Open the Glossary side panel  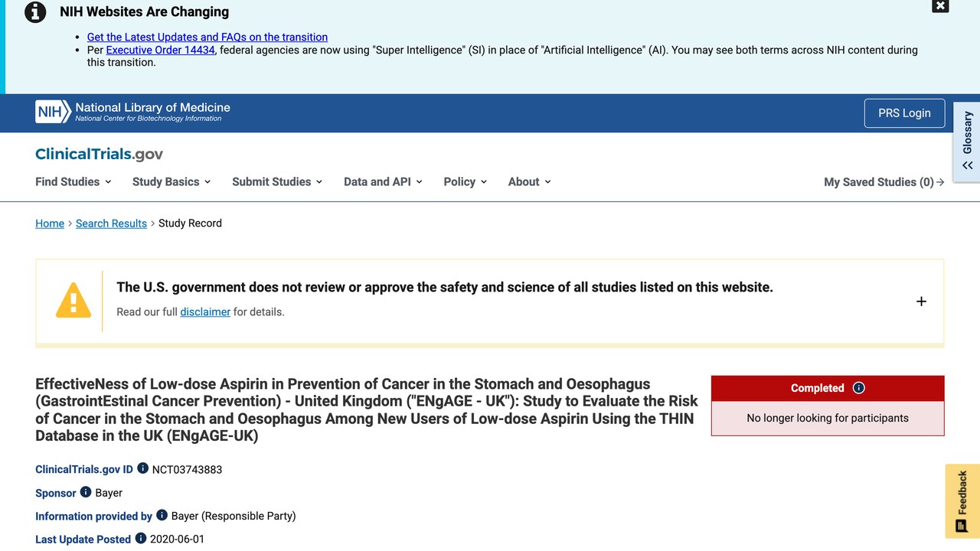pyautogui.click(x=967, y=142)
